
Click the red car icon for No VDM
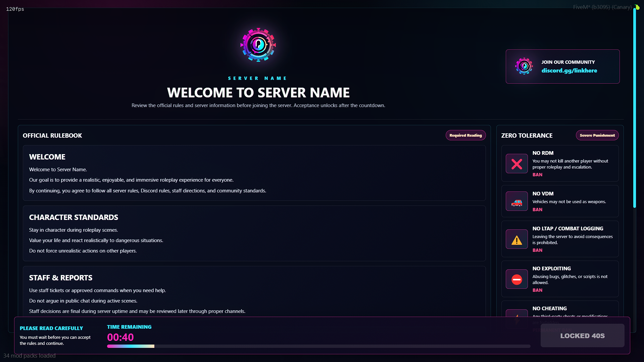click(x=516, y=201)
